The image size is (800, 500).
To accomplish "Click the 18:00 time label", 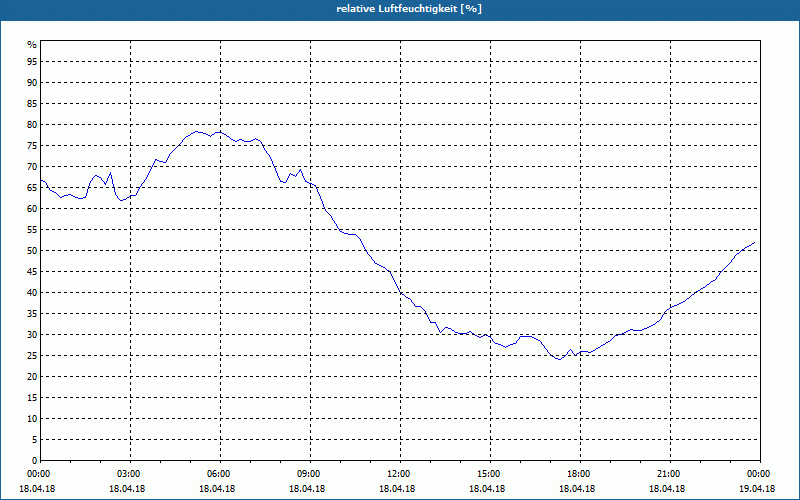I will coord(578,474).
